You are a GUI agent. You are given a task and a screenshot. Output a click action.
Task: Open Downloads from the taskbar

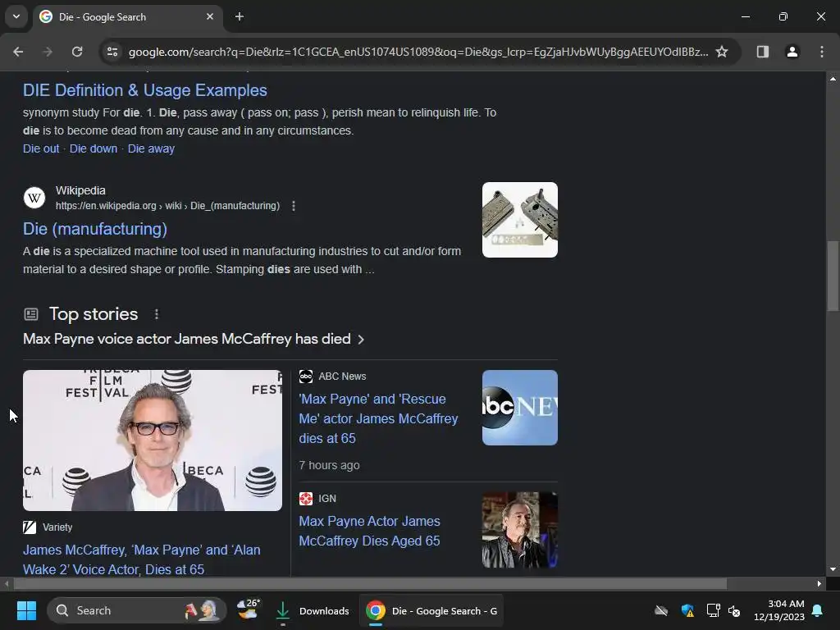313,610
